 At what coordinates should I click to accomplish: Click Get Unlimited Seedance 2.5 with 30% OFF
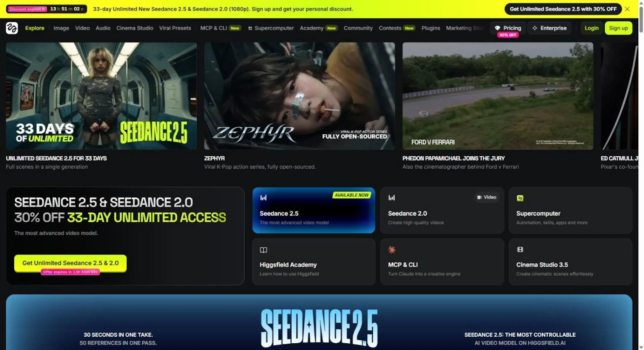[563, 9]
